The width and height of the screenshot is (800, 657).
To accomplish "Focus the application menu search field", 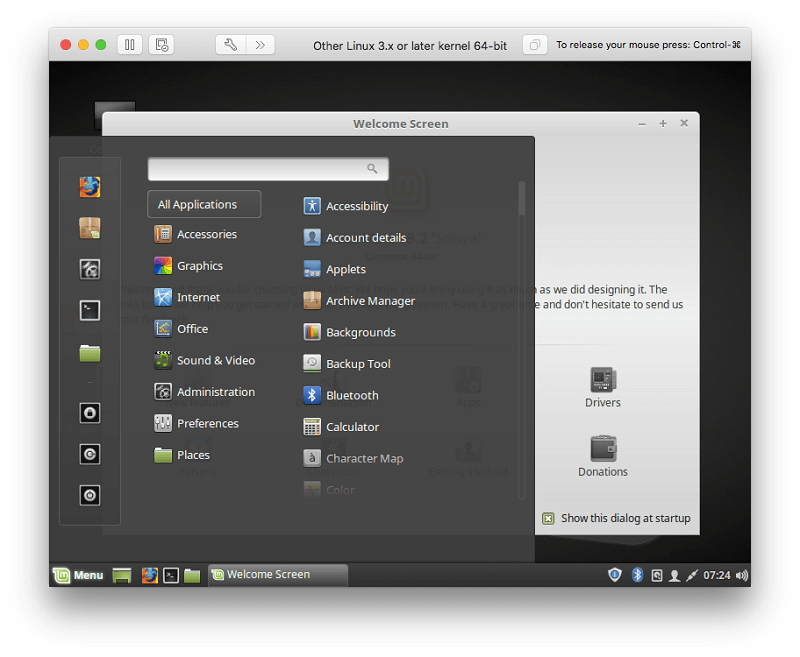I will pyautogui.click(x=268, y=169).
